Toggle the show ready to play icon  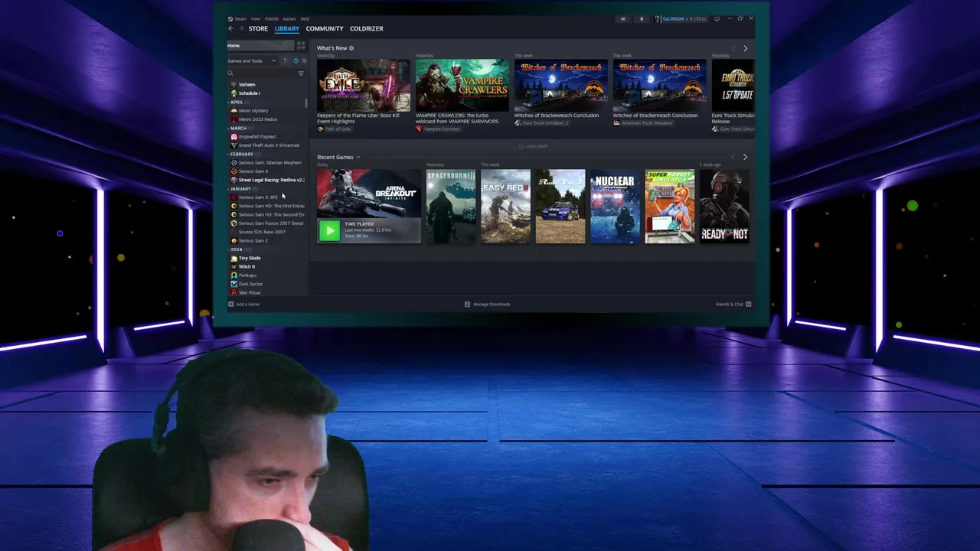[304, 60]
